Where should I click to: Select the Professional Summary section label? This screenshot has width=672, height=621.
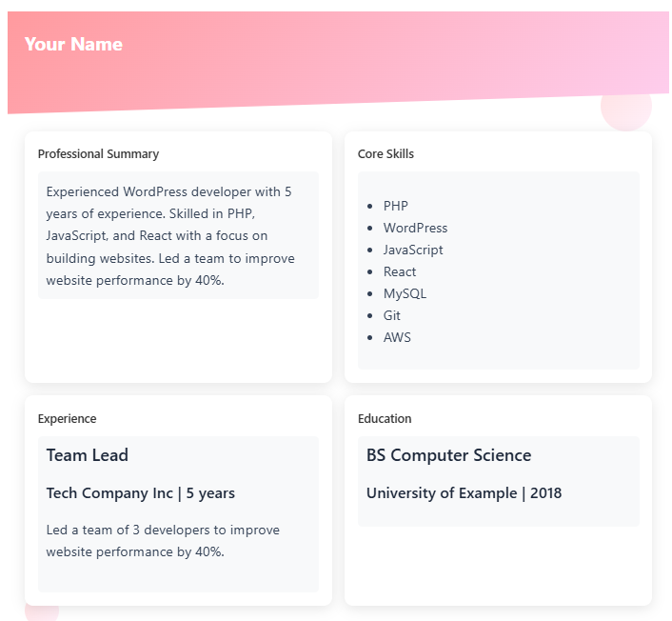tap(98, 154)
